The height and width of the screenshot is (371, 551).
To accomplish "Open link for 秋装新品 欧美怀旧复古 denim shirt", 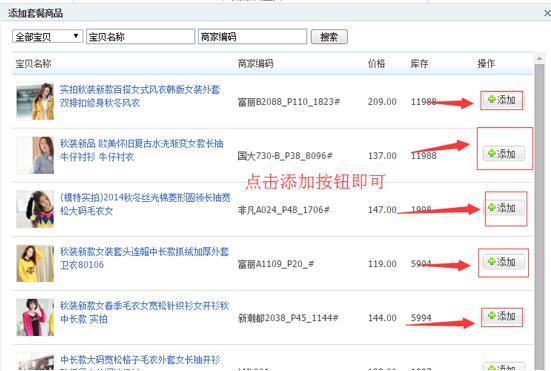I will tap(142, 150).
